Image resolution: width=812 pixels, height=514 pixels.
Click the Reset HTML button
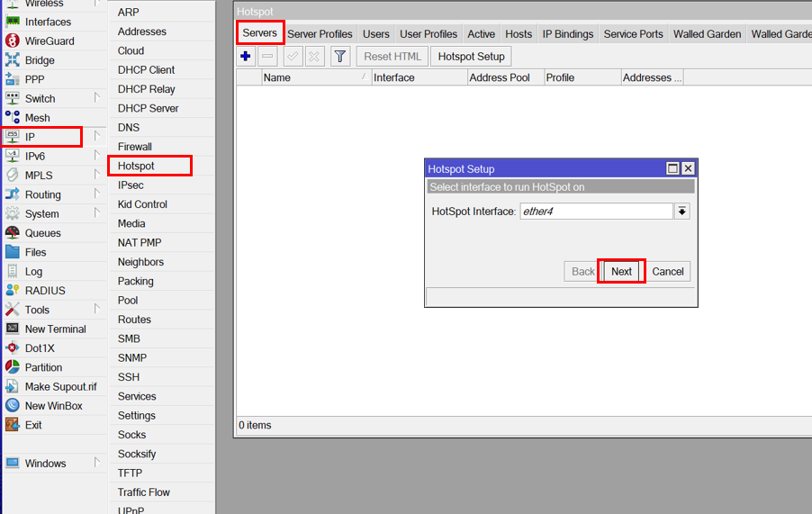pos(392,57)
